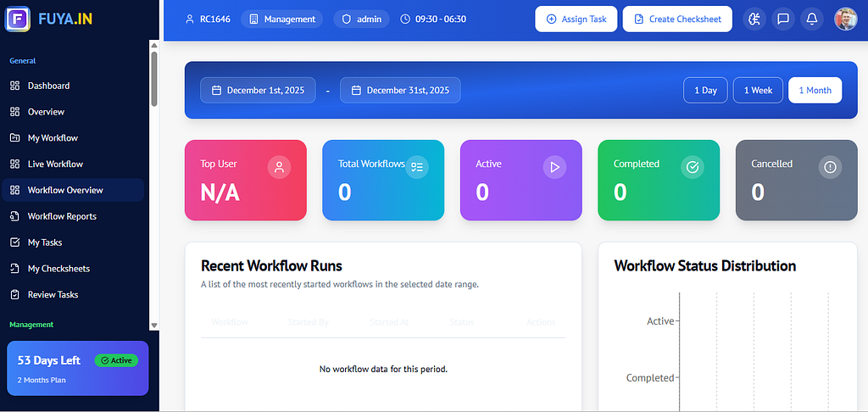Click the My Tasks checkbox icon

(x=15, y=242)
